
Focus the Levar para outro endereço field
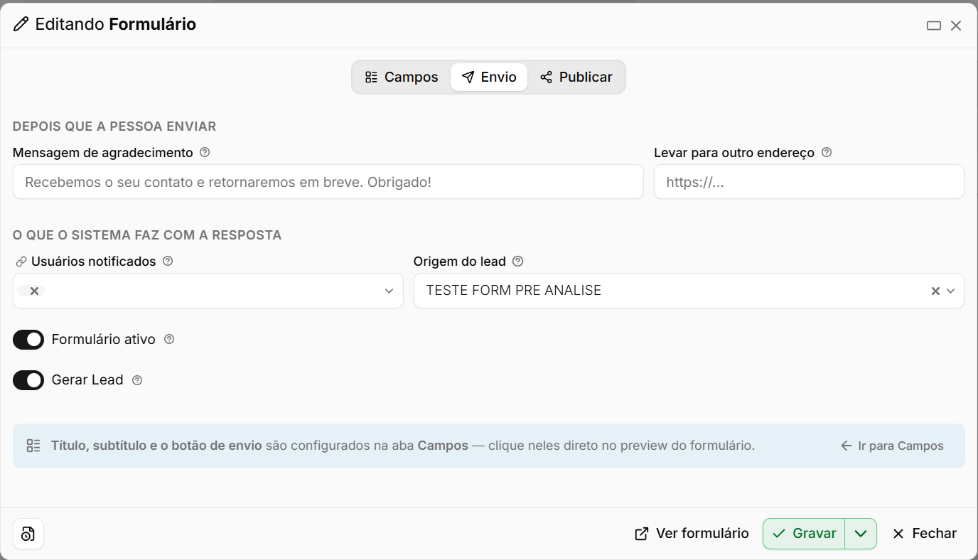(809, 182)
